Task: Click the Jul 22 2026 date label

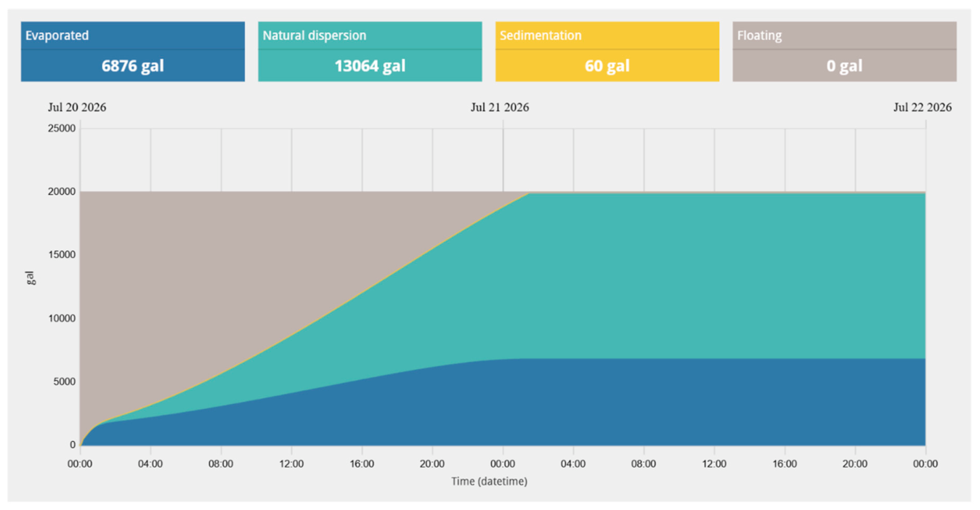Action: click(923, 108)
